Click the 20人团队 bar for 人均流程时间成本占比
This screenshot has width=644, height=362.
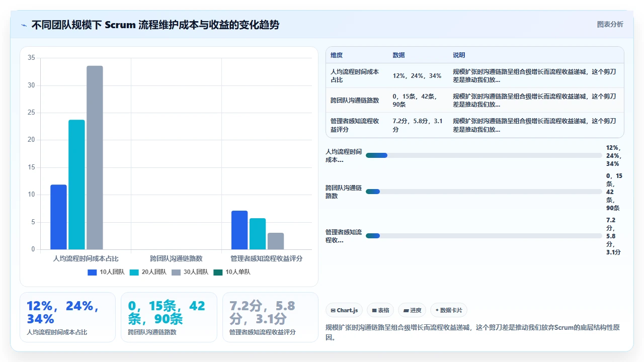click(x=76, y=185)
